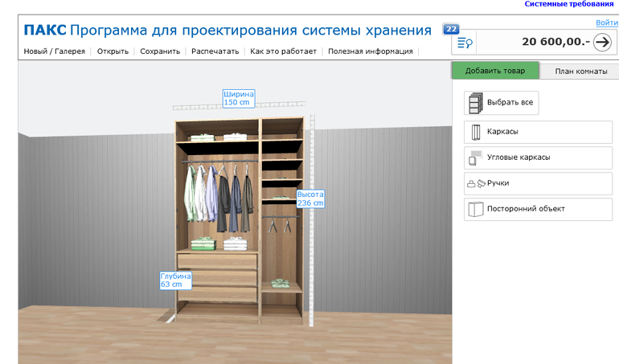Open the Как это работает help item

[x=285, y=51]
